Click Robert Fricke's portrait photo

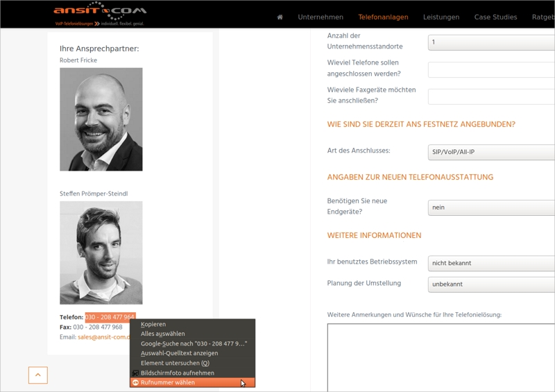coord(101,119)
